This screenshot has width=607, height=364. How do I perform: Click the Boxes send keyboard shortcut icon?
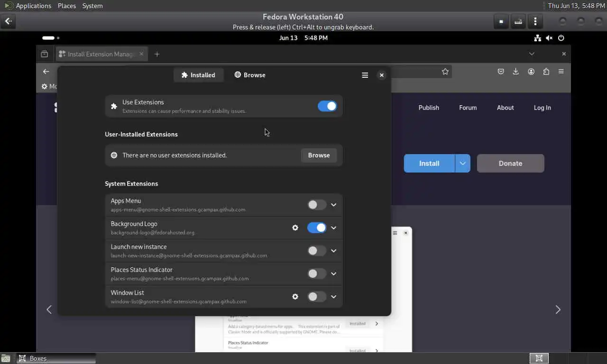coord(518,21)
